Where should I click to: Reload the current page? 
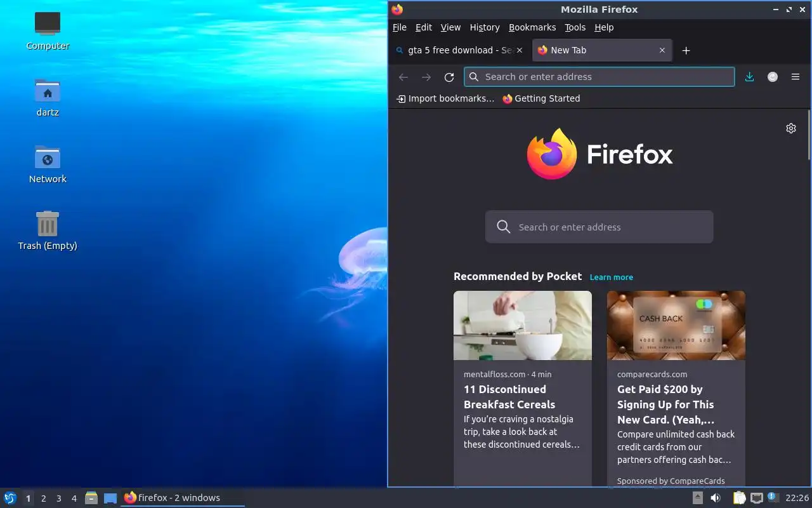click(x=449, y=77)
